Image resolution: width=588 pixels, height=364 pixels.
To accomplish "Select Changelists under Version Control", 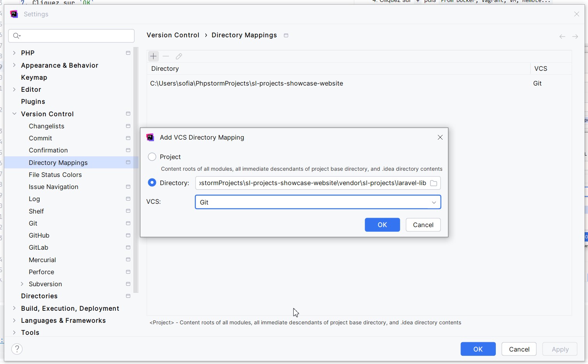I will (x=47, y=126).
